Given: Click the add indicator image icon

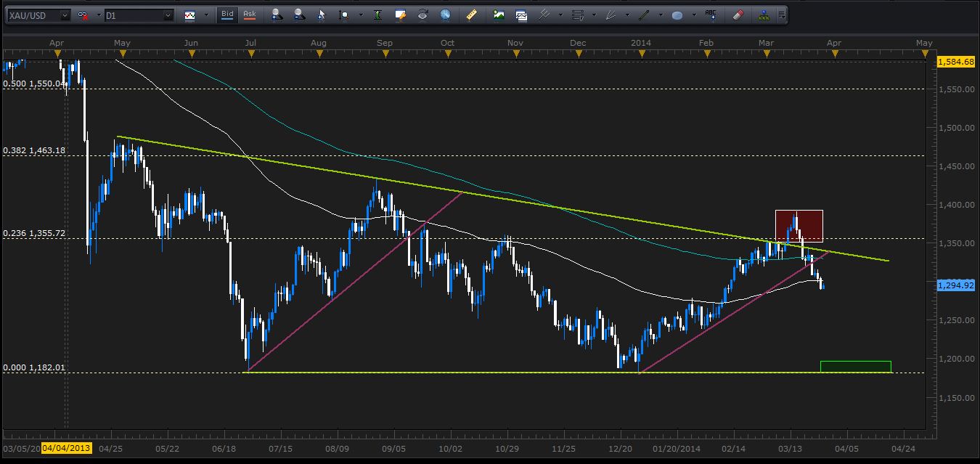Looking at the screenshot, I should pos(498,15).
